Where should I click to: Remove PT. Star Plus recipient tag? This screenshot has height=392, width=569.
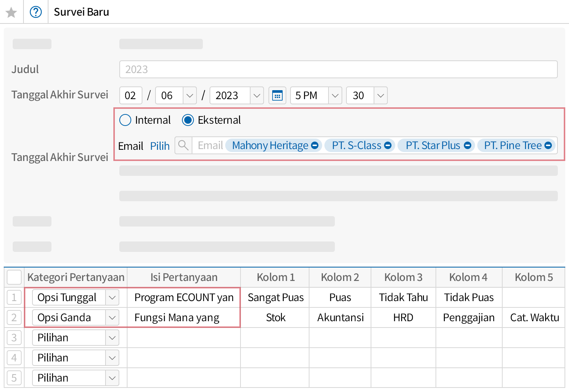coord(468,145)
